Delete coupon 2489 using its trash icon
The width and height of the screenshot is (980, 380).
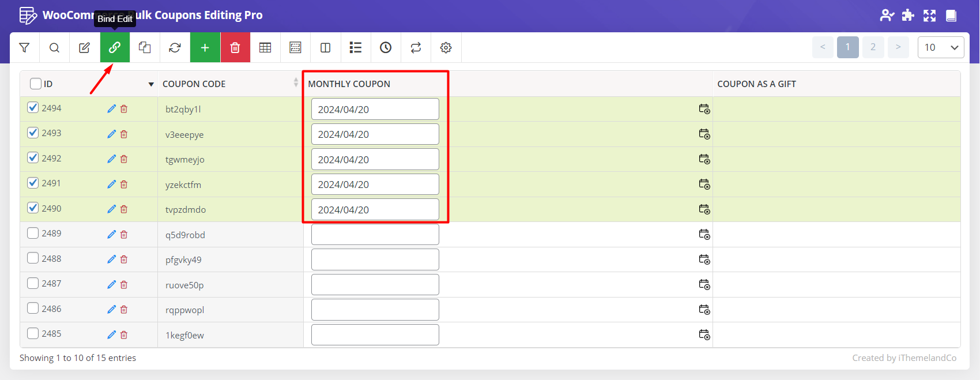tap(124, 235)
